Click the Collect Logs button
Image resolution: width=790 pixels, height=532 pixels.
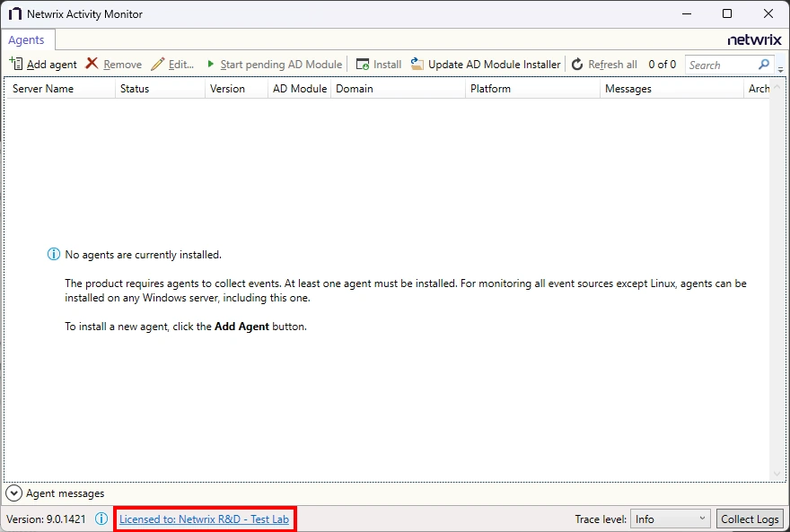[x=750, y=519]
